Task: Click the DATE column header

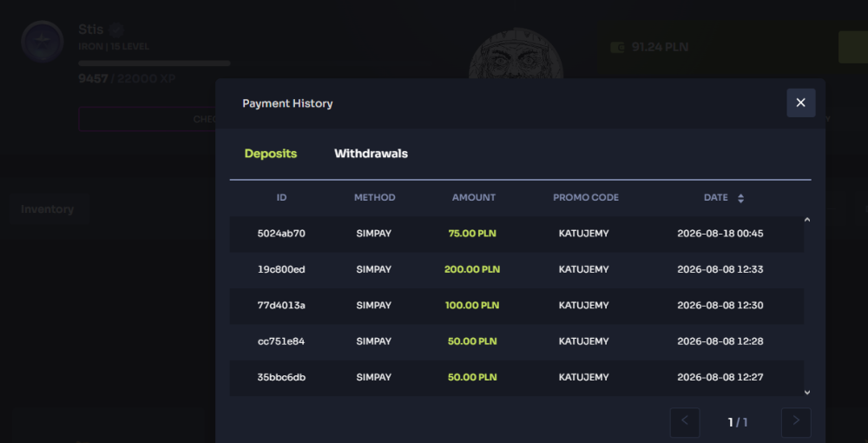Action: tap(715, 198)
